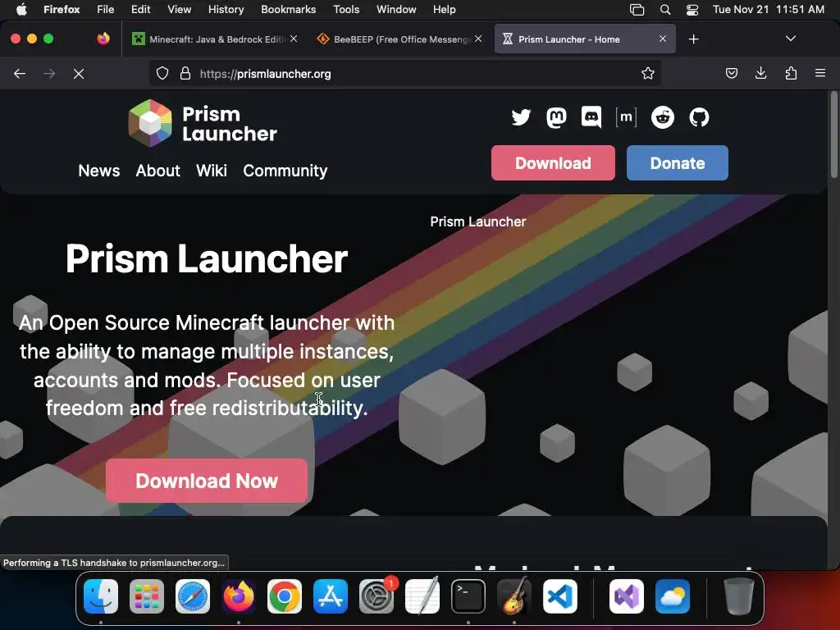This screenshot has width=840, height=630.
Task: Open the Tools menu
Action: (x=346, y=9)
